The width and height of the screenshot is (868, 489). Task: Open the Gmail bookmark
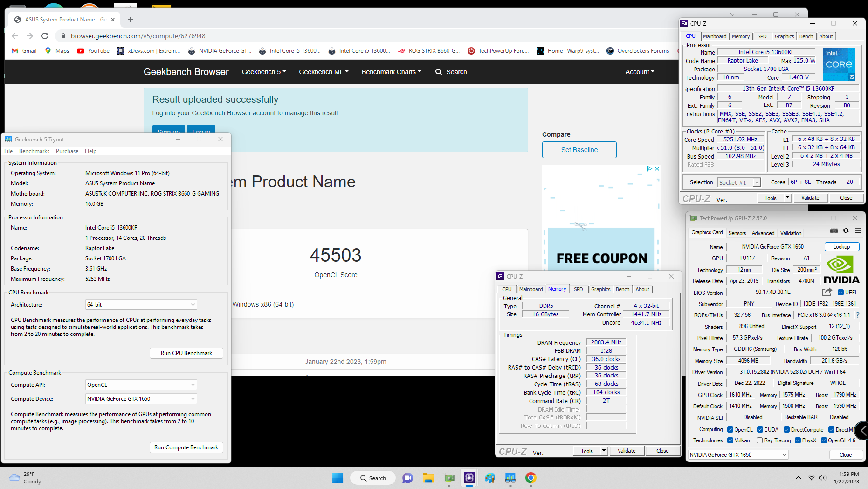tap(24, 51)
